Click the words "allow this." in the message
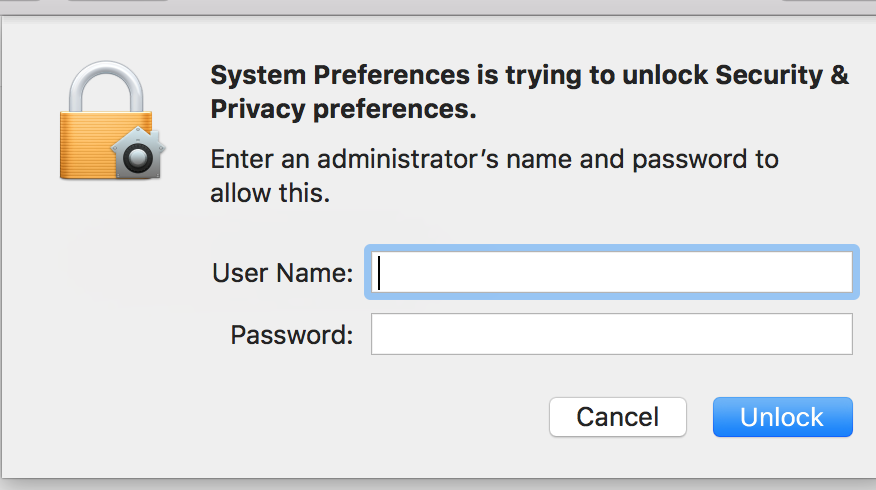 (270, 193)
